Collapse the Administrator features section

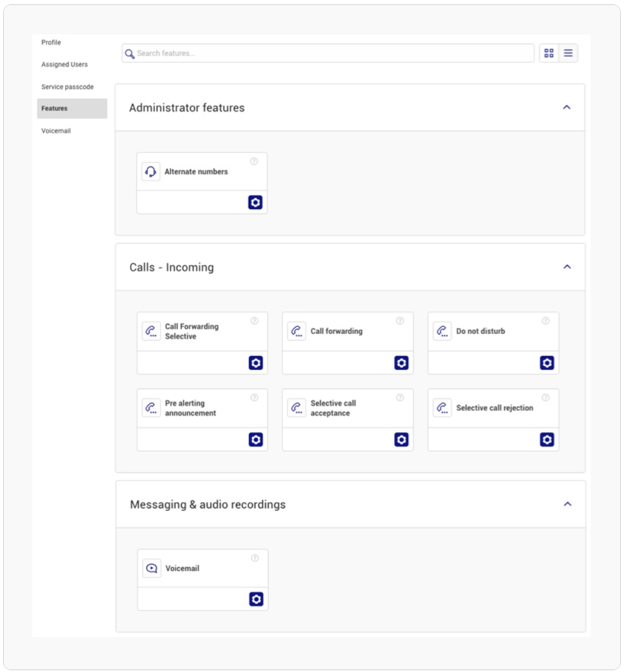567,107
